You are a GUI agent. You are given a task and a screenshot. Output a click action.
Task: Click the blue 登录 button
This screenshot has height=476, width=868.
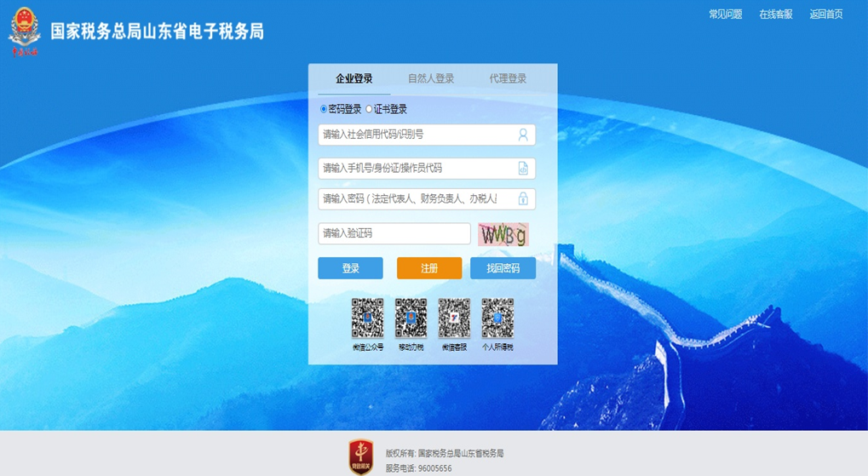click(x=350, y=268)
